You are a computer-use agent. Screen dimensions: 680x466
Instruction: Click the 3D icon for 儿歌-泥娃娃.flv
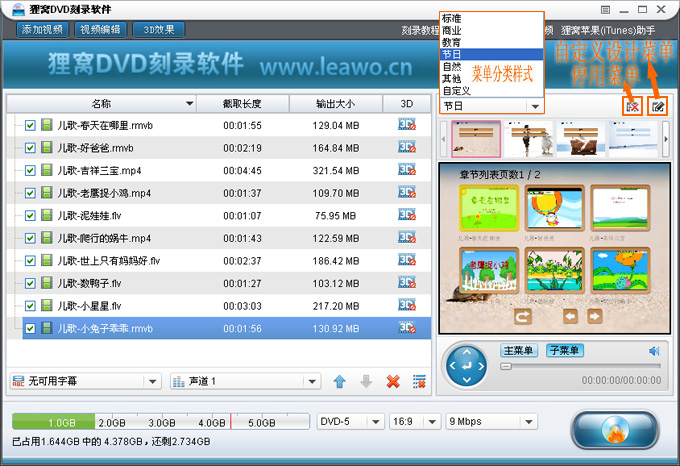407,215
